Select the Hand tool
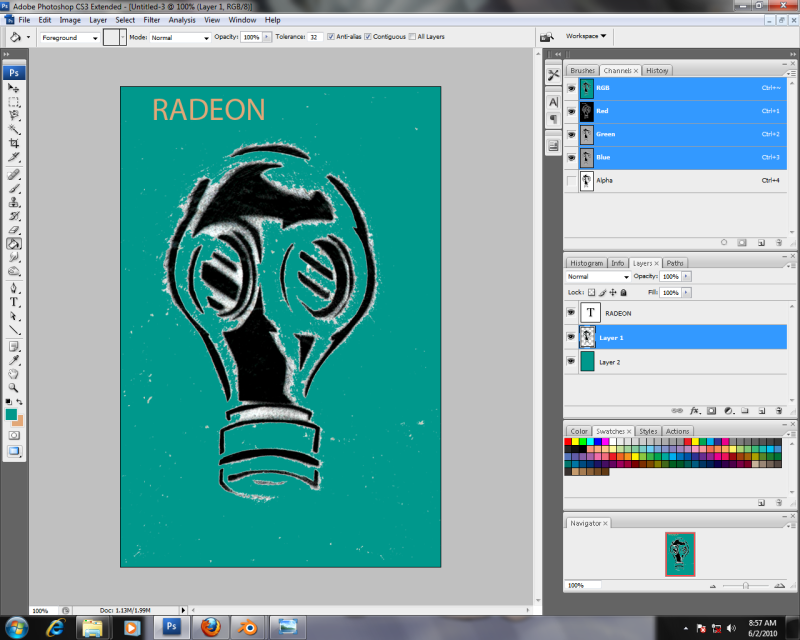The width and height of the screenshot is (800, 640). [14, 374]
